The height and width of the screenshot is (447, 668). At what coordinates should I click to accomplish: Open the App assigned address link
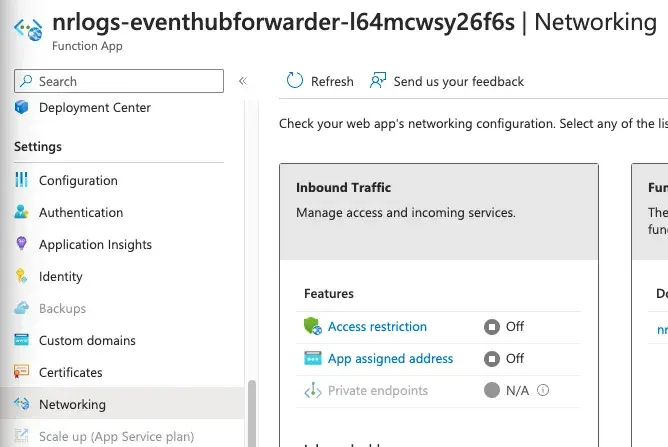390,359
